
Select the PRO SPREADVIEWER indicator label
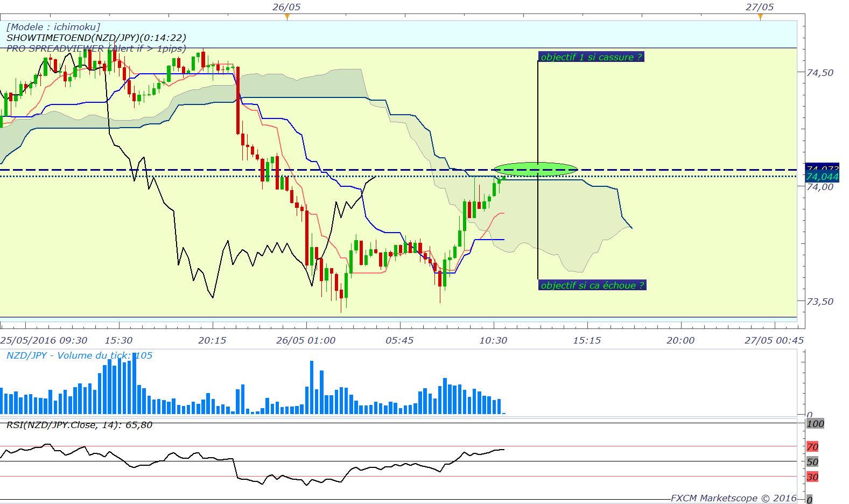click(x=96, y=48)
